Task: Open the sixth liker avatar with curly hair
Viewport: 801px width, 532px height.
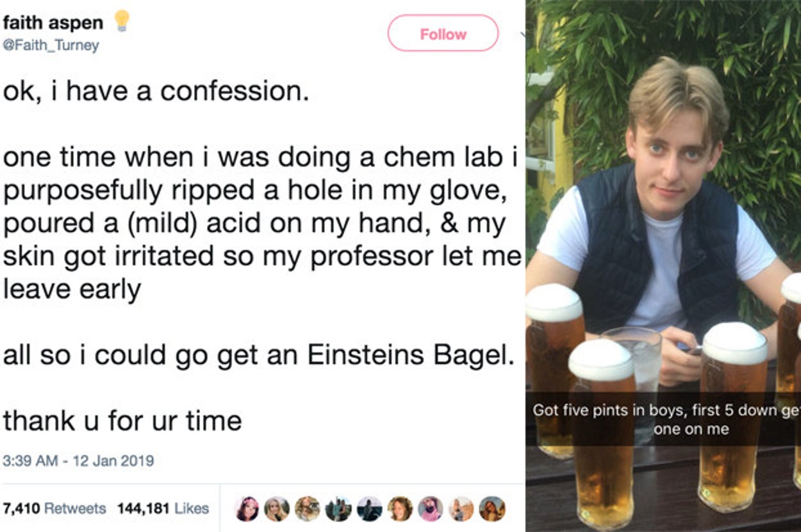Action: click(x=400, y=508)
